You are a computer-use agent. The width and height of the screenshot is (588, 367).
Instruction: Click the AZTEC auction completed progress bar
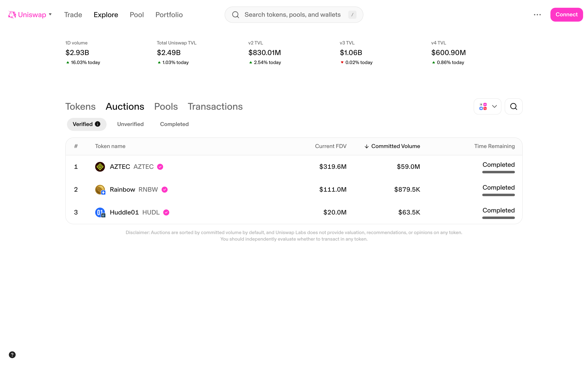click(498, 172)
